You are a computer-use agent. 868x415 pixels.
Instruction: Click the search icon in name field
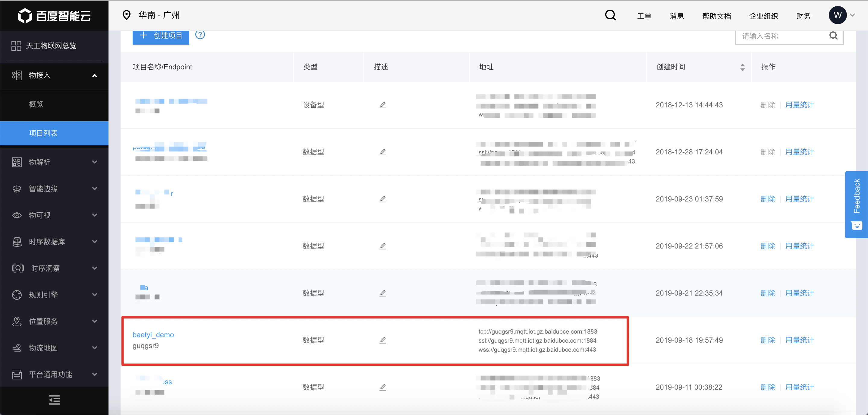point(833,36)
